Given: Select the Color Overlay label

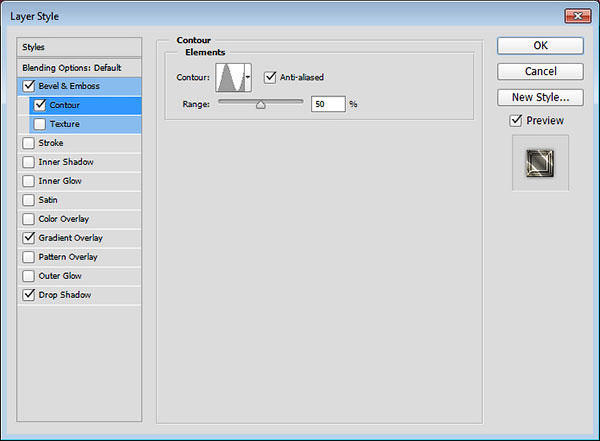Looking at the screenshot, I should pos(64,219).
